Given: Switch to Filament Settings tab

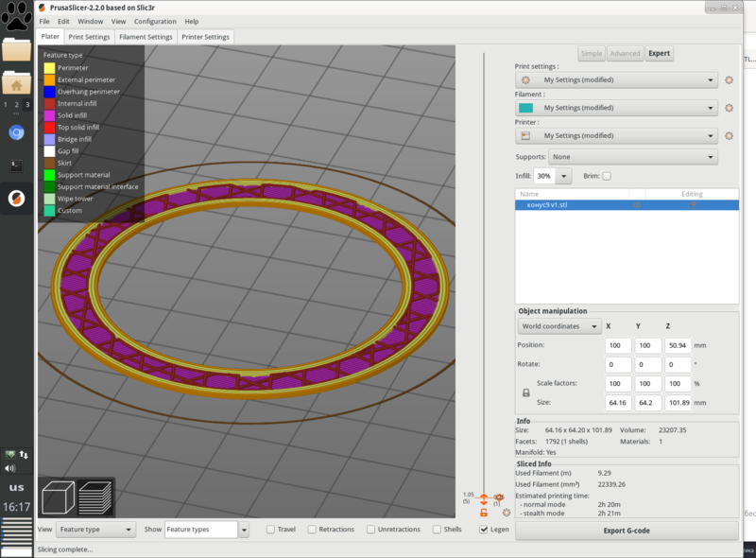Looking at the screenshot, I should 146,37.
